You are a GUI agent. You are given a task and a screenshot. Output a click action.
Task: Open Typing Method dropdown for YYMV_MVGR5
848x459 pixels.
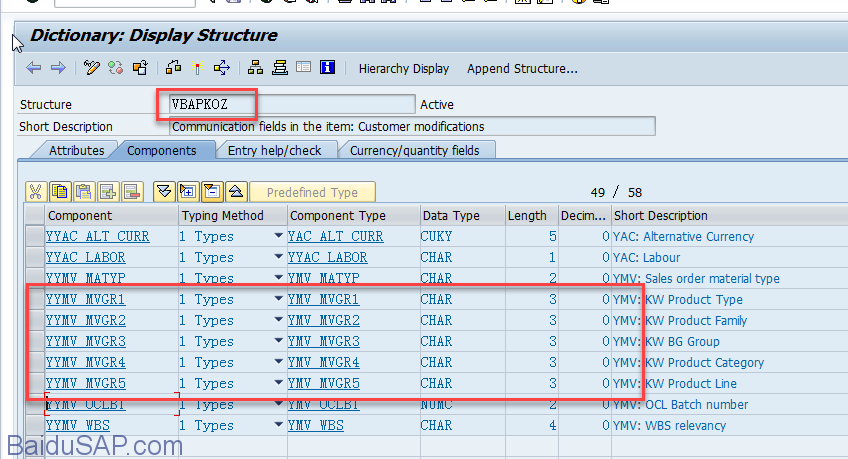point(278,383)
